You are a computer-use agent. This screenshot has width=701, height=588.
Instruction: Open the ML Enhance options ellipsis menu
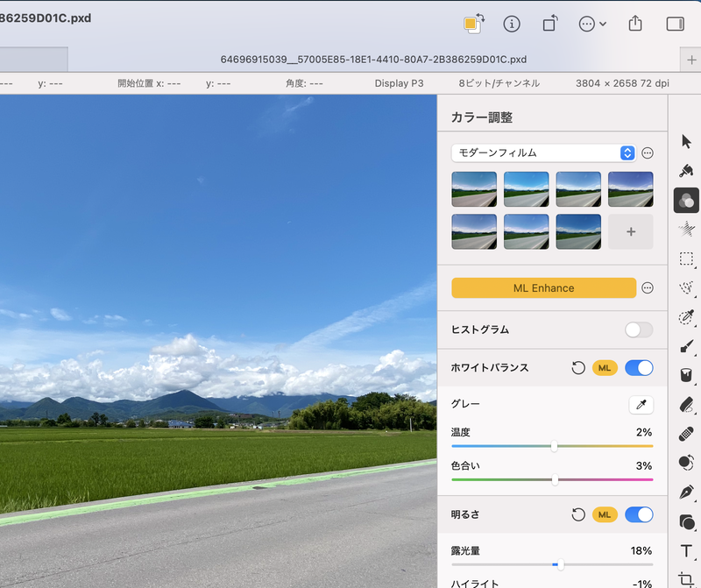[x=648, y=287]
